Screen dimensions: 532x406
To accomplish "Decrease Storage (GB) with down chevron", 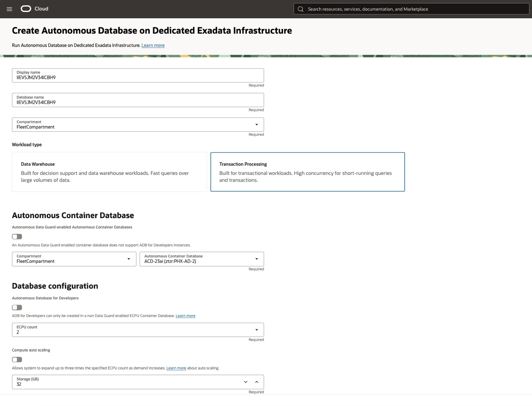I will 246,382.
